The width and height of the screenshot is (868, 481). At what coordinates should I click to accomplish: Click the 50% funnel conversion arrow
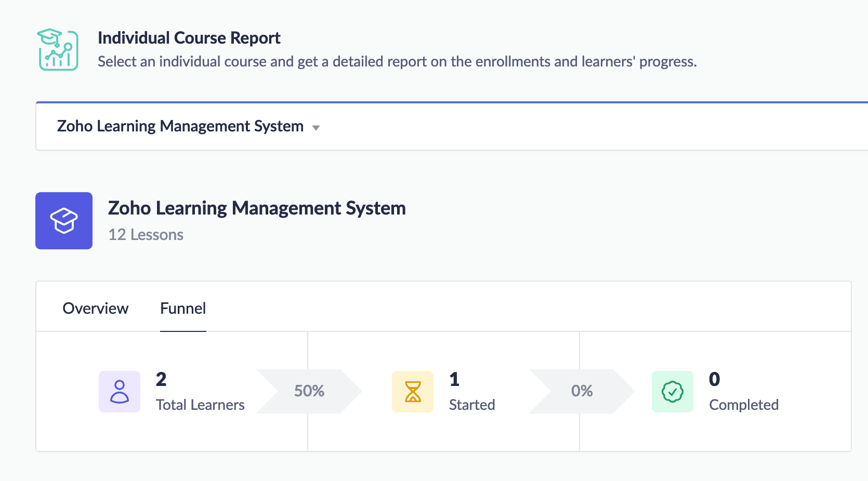309,391
